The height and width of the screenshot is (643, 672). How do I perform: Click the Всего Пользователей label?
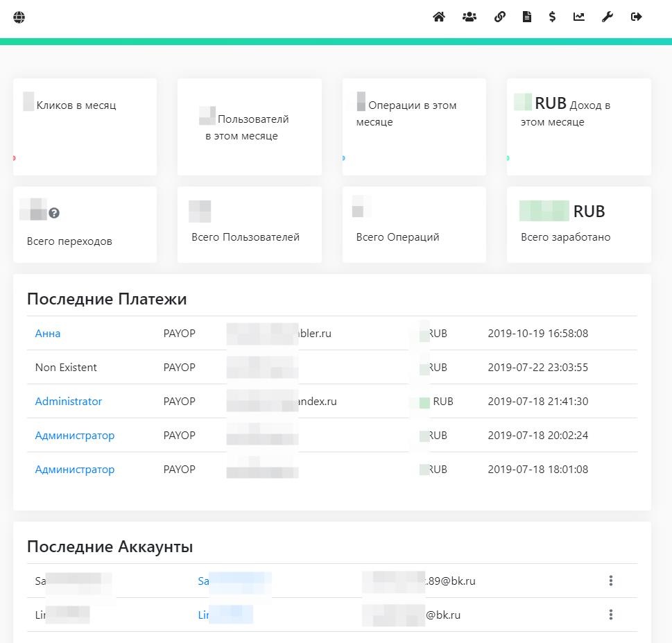pos(245,237)
